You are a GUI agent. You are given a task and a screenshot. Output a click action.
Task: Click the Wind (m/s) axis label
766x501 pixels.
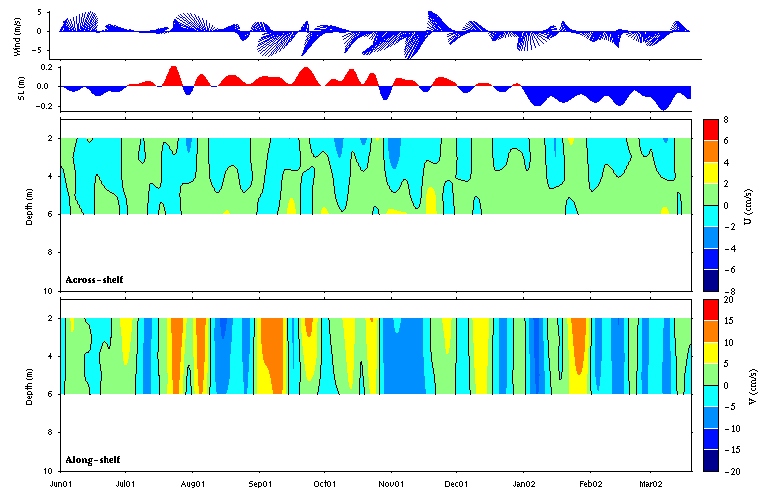pos(18,37)
